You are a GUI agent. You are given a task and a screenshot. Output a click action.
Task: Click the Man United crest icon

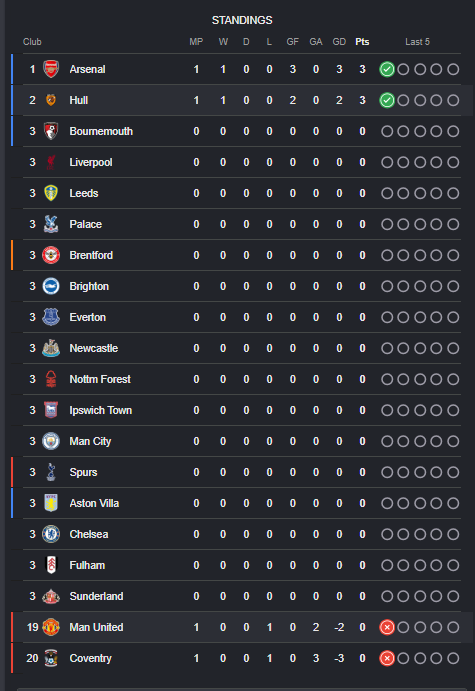point(51,627)
